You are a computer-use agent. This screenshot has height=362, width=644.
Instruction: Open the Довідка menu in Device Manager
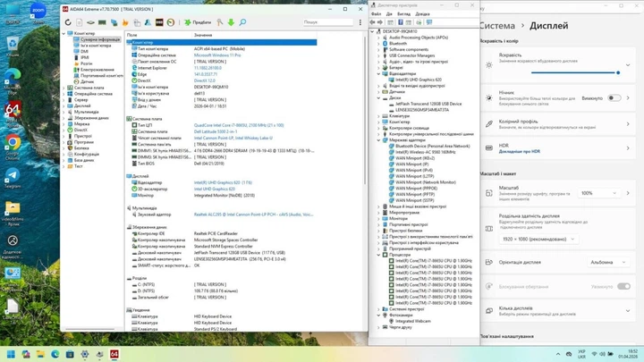pyautogui.click(x=422, y=14)
